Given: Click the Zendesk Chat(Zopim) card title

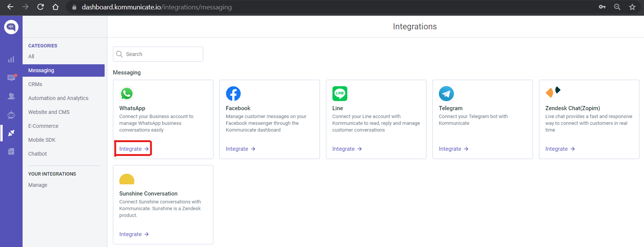Looking at the screenshot, I should click(x=572, y=108).
